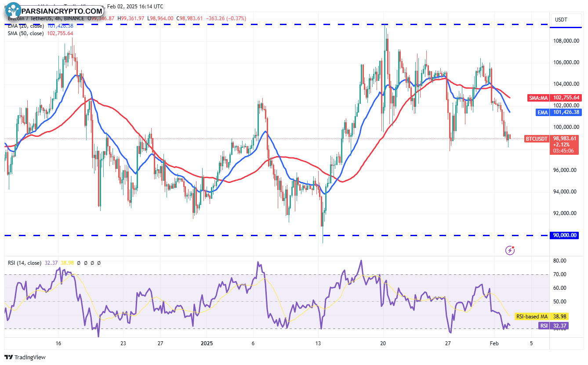The height and width of the screenshot is (365, 588).
Task: Click the +2.12% change value
Action: [x=561, y=145]
